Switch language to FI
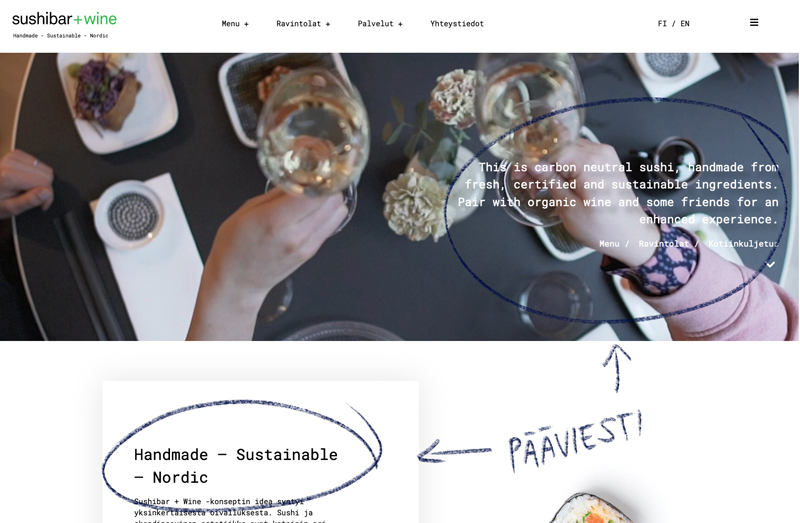The width and height of the screenshot is (800, 523). pos(662,23)
